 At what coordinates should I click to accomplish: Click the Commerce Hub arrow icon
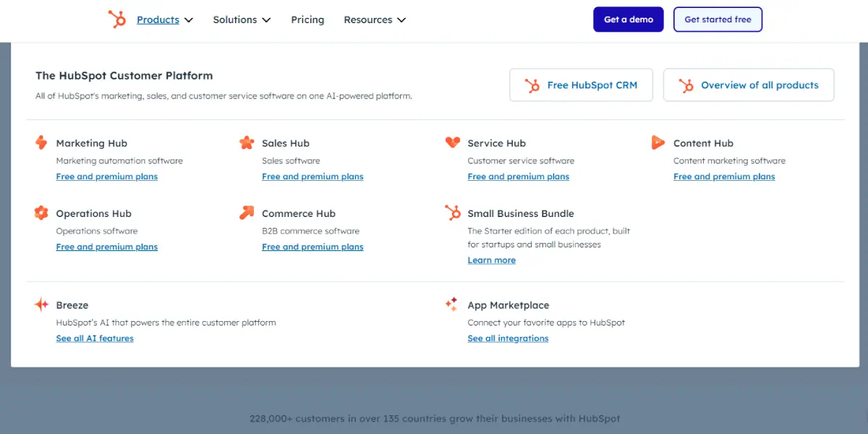(247, 213)
